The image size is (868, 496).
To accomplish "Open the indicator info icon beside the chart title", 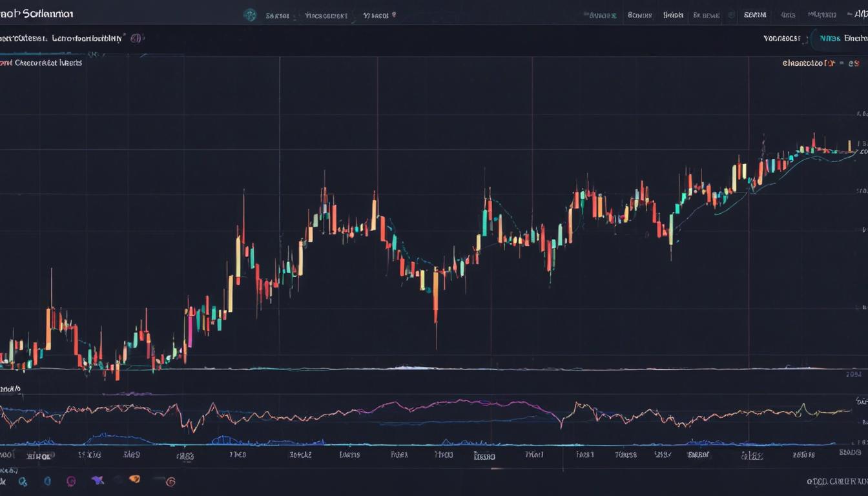I will coord(135,37).
